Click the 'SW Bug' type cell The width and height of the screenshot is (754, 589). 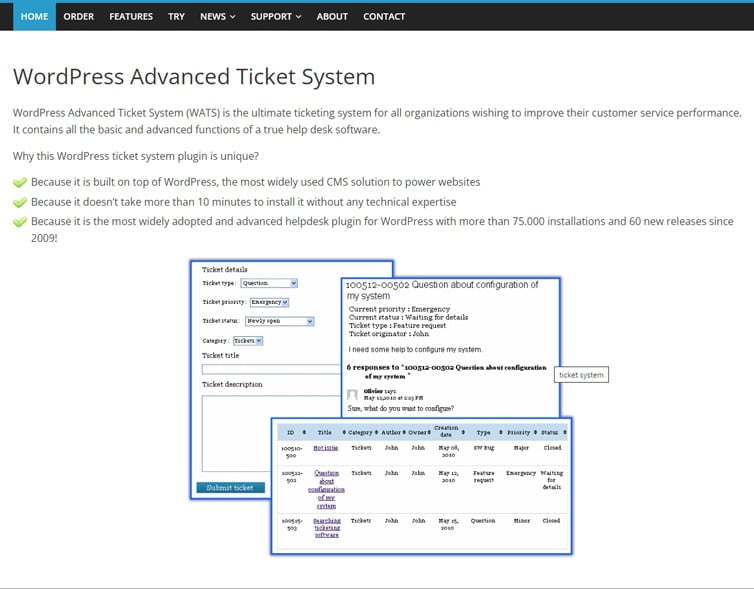click(x=484, y=448)
